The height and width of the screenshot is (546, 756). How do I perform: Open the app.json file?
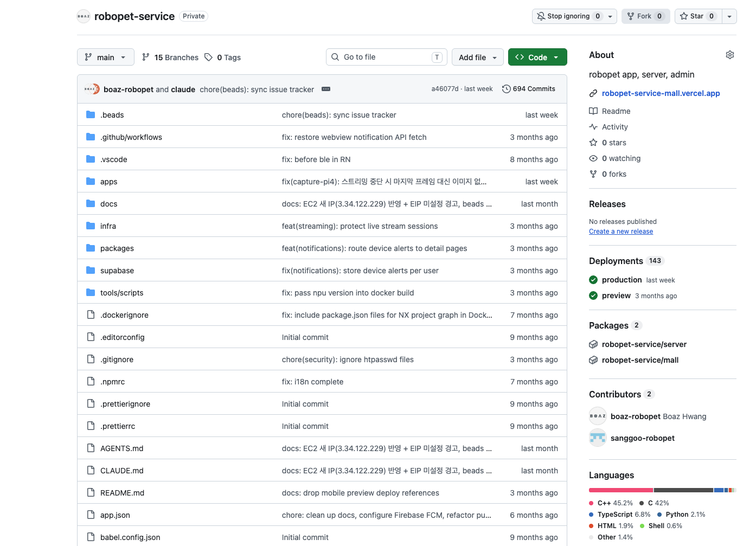click(115, 515)
